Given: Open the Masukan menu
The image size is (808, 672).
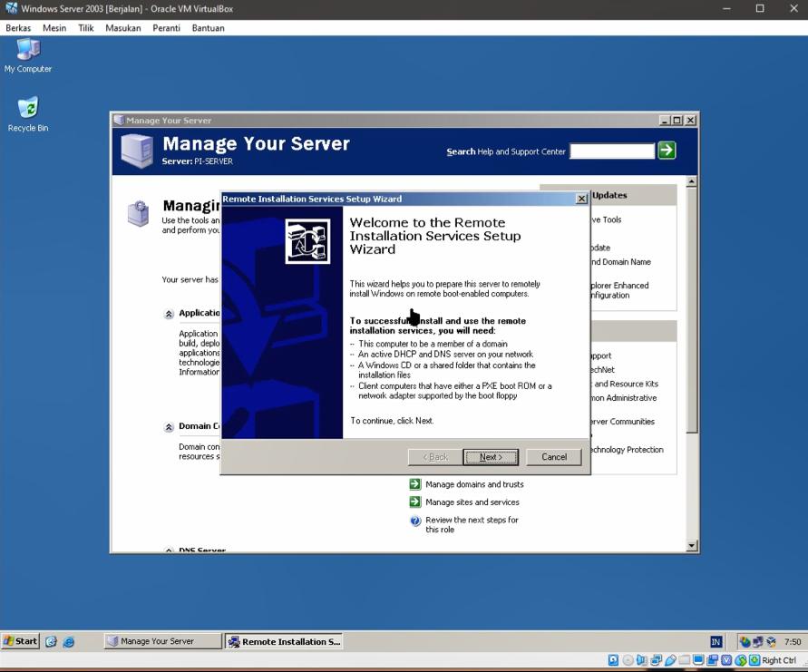Looking at the screenshot, I should click(123, 28).
